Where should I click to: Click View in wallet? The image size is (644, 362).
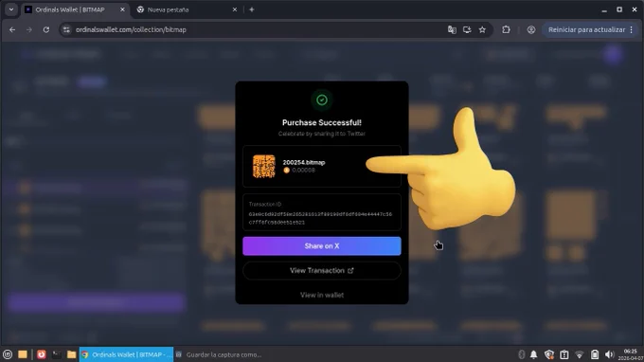click(322, 295)
